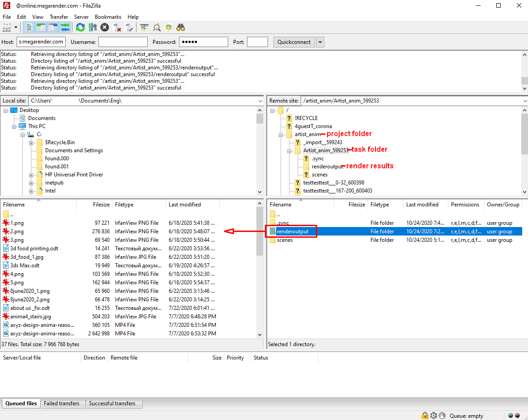Toggle the transfer queue display
Screen dimensions: 528x420
pyautogui.click(x=65, y=28)
